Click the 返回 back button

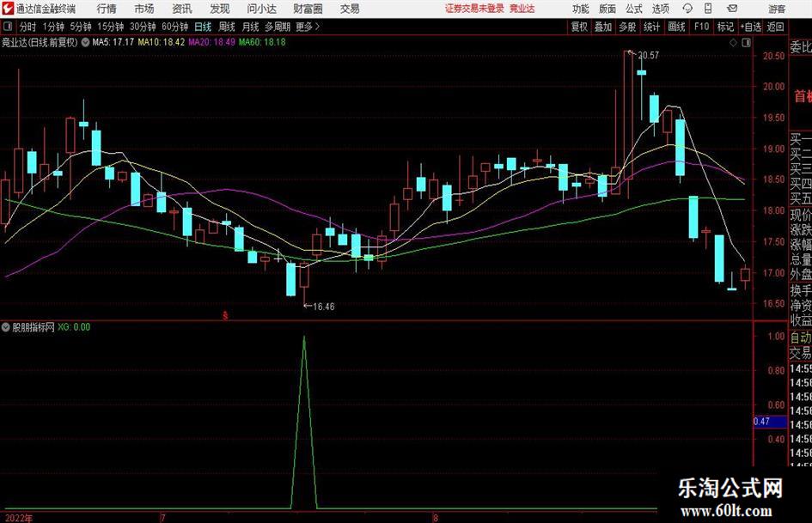[776, 27]
